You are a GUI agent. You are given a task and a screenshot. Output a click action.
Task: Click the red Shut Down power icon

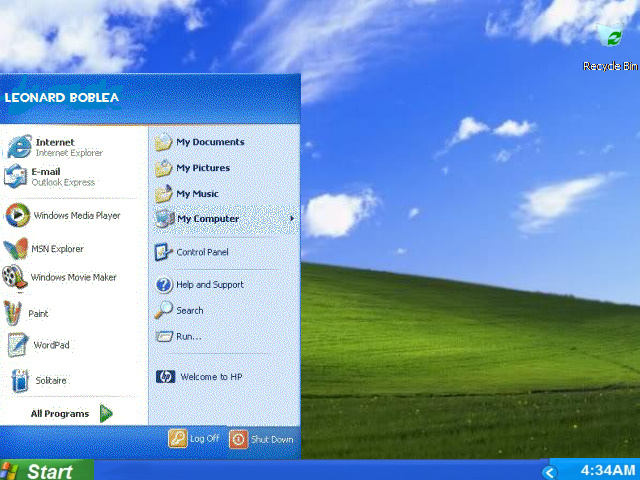tap(238, 439)
